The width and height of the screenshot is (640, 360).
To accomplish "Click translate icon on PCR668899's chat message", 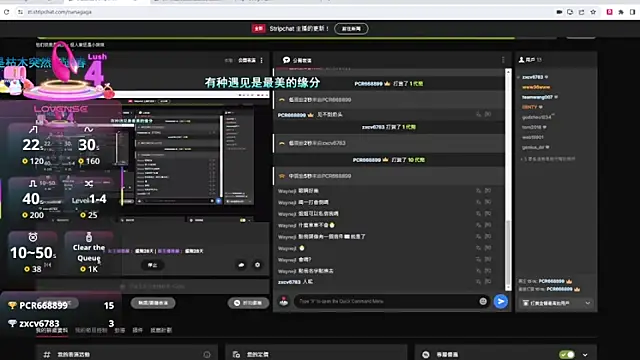I will 478,115.
